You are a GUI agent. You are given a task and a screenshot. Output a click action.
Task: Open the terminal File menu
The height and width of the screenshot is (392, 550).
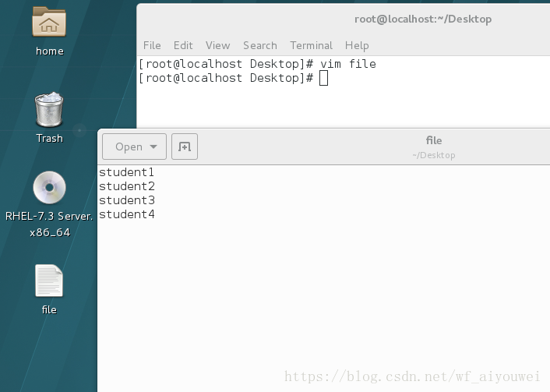[x=152, y=46]
